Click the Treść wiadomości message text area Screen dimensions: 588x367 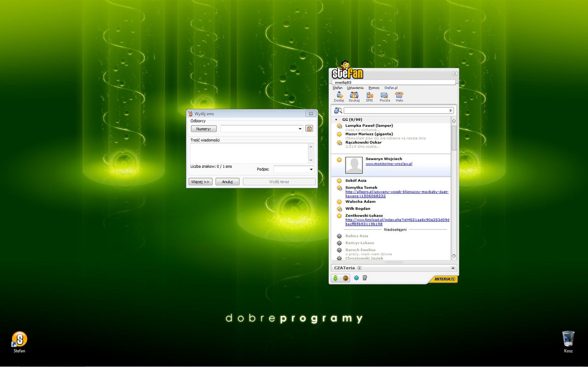tap(249, 153)
